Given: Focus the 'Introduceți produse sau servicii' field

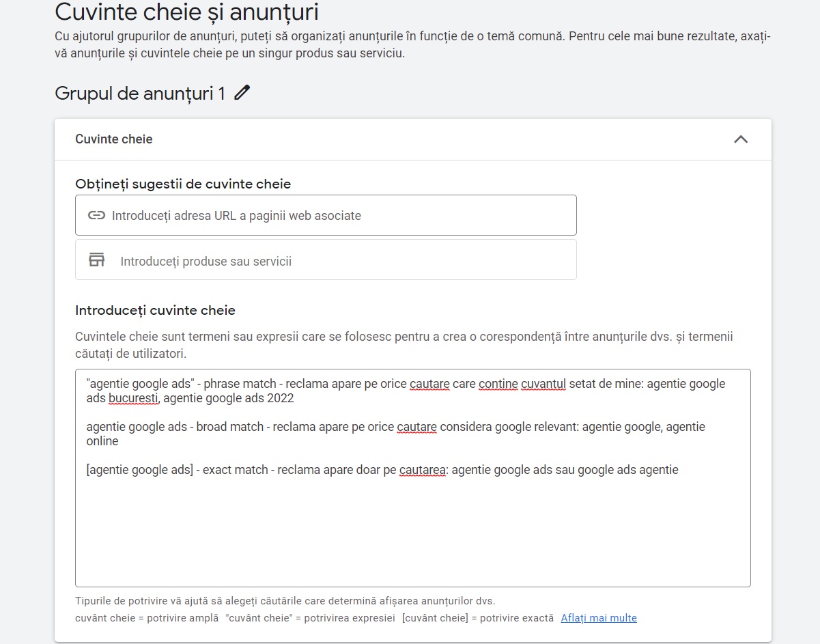Looking at the screenshot, I should click(x=326, y=260).
